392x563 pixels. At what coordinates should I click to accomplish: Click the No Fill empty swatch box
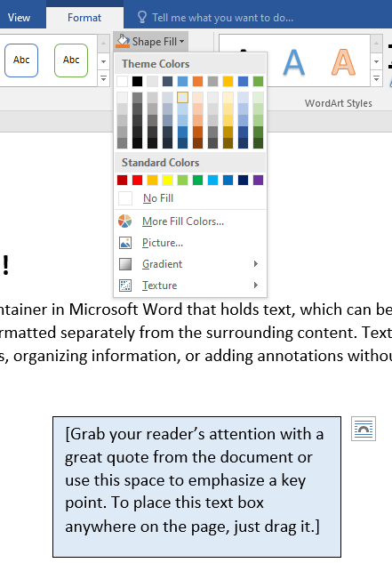pyautogui.click(x=125, y=198)
